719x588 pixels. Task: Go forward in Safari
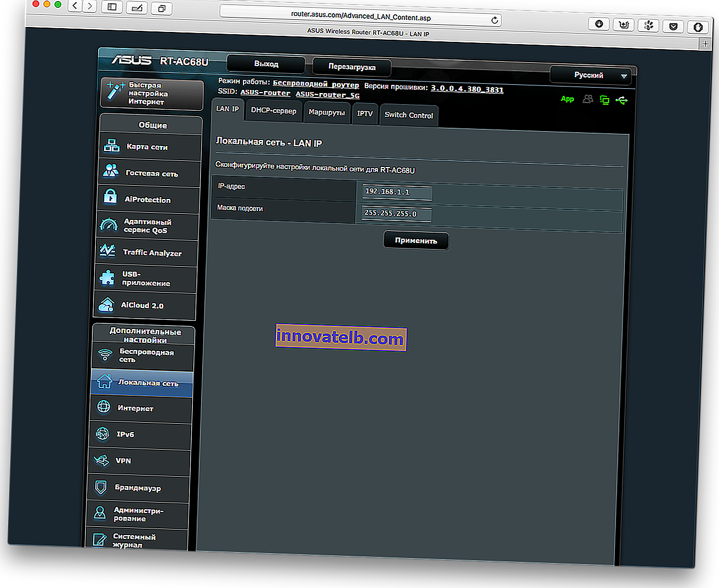pos(89,7)
